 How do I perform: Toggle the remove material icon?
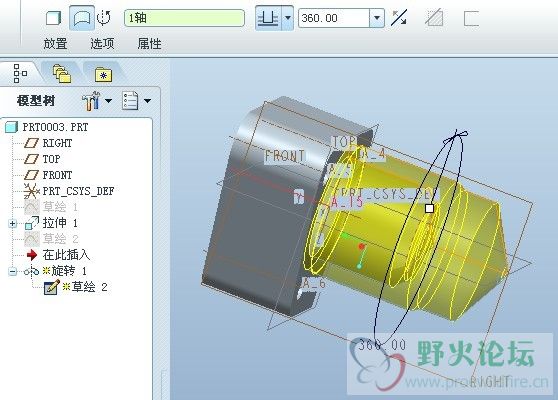coord(434,18)
